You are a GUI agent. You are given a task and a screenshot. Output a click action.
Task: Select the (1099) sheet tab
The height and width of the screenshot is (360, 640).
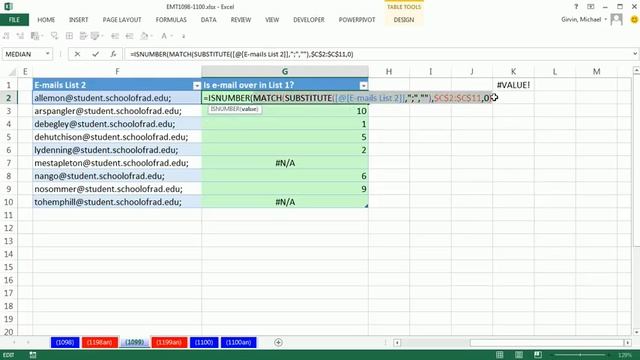(x=135, y=342)
